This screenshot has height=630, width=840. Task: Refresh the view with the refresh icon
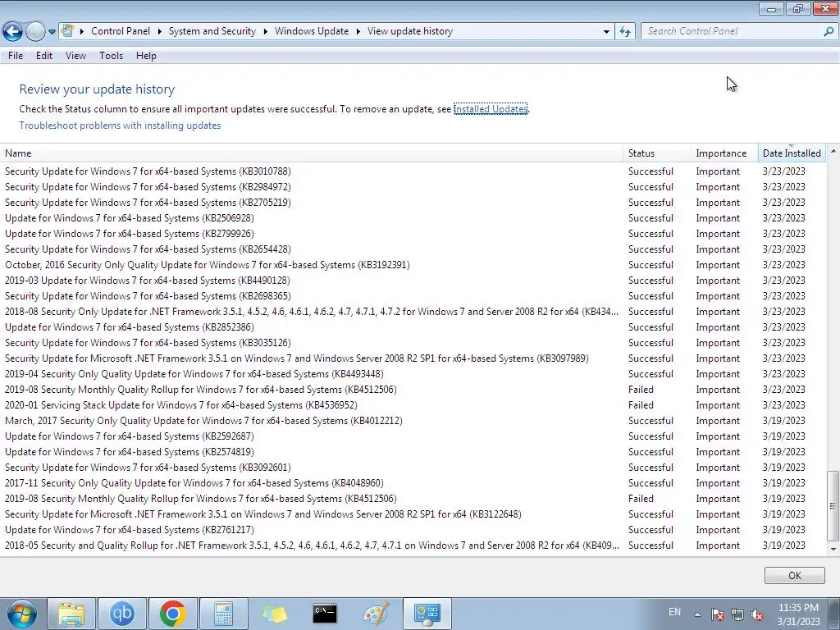point(624,31)
